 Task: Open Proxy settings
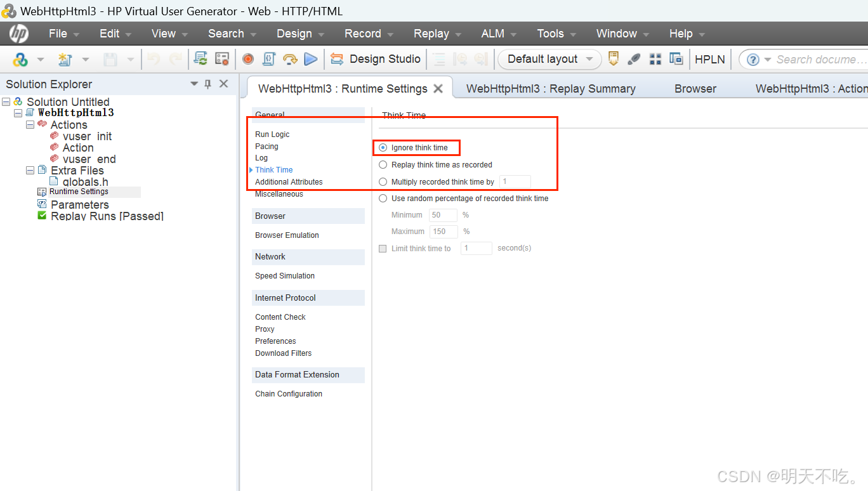point(265,329)
